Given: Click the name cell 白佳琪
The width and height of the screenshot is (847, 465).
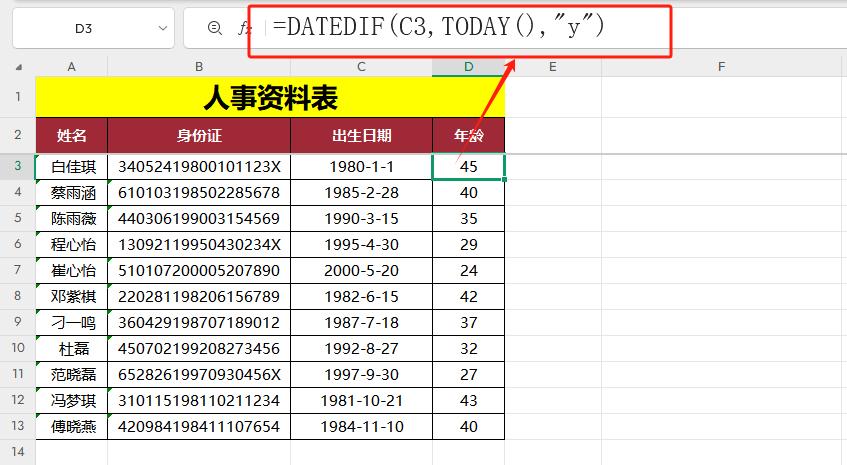Looking at the screenshot, I should [x=71, y=167].
